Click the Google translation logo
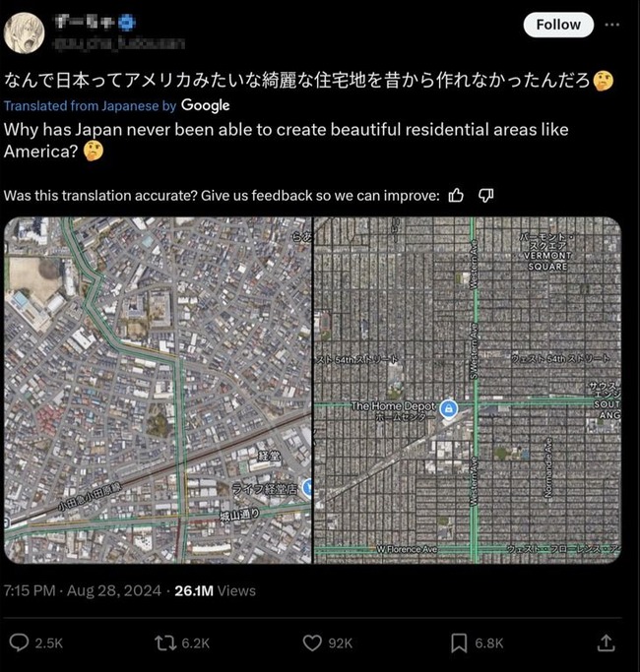 click(x=205, y=106)
